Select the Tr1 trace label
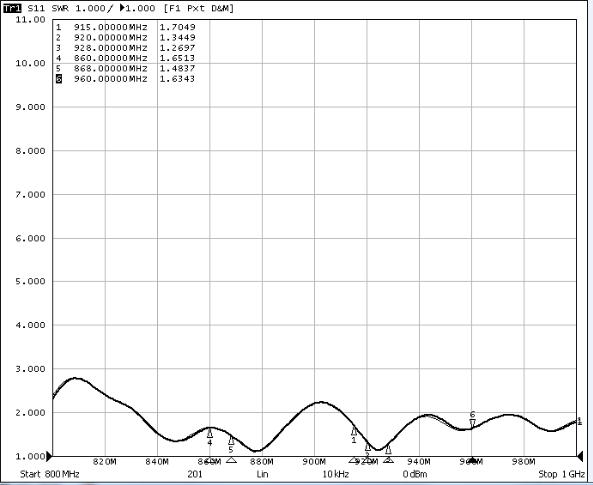This screenshot has width=593, height=485. pos(12,8)
